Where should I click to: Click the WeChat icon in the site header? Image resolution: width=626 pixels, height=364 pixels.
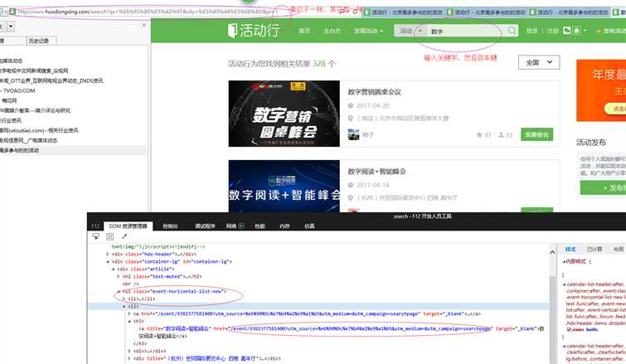pyautogui.click(x=566, y=31)
